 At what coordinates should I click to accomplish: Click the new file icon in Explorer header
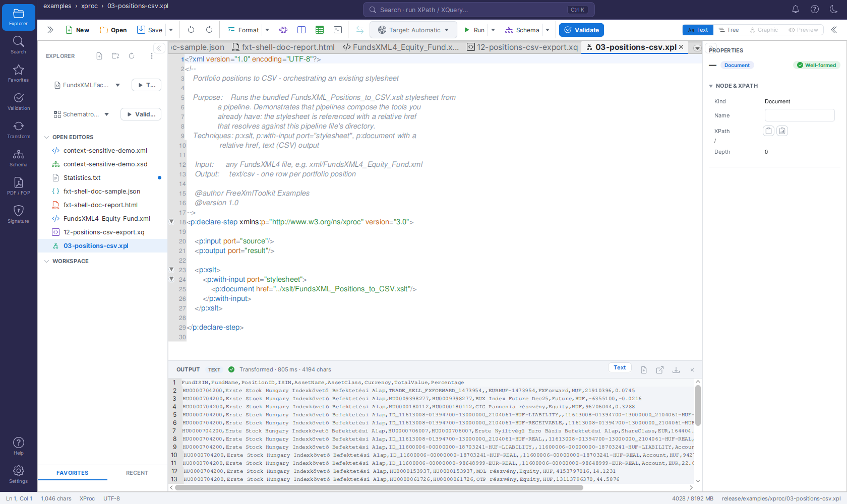[x=99, y=56]
